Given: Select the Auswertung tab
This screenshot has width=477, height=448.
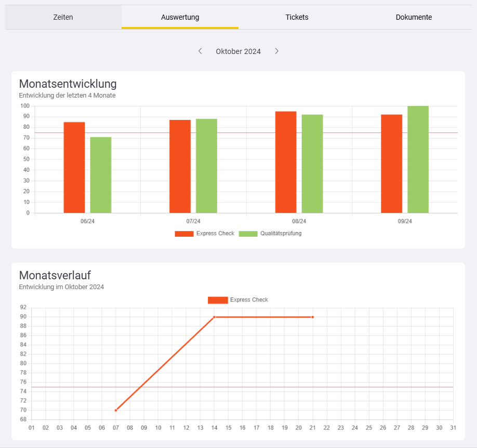Looking at the screenshot, I should click(x=180, y=17).
